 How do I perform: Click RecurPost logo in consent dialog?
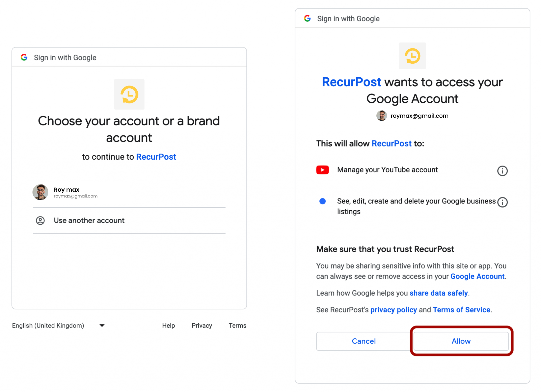[x=412, y=56]
